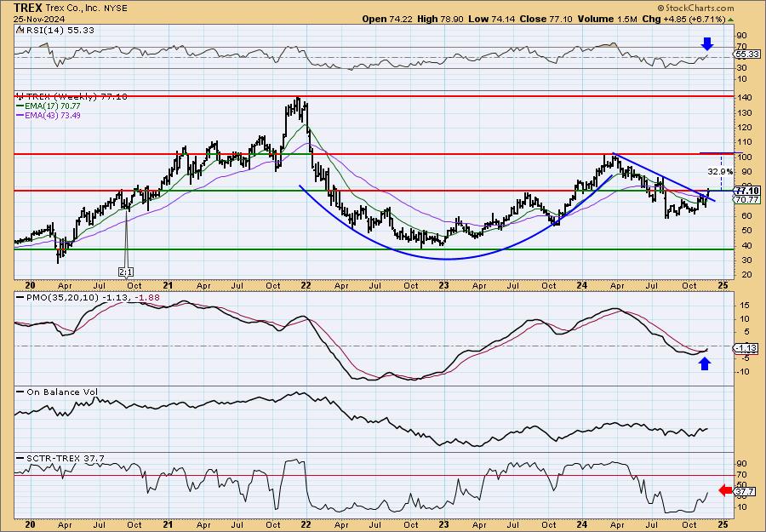The image size is (766, 532).
Task: Click the small icon before RSI(14) label
Action: [19, 30]
